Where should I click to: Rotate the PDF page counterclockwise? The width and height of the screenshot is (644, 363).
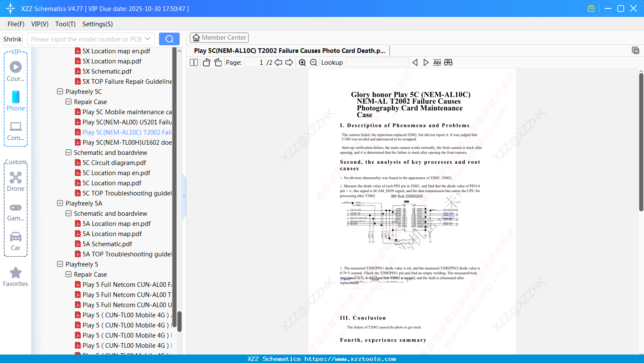click(206, 63)
